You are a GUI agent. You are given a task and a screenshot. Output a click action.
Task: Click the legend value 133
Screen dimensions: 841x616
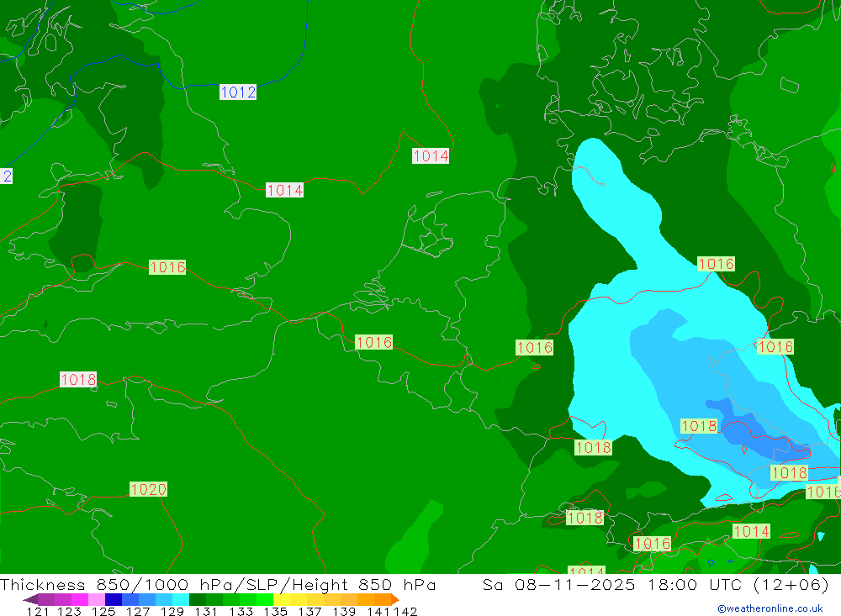[241, 611]
